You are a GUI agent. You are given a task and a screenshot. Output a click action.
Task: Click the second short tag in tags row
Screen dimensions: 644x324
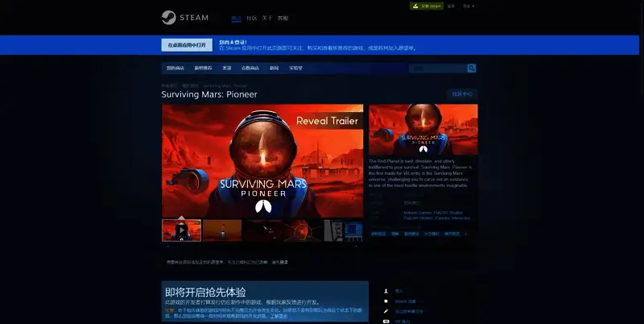[x=394, y=234]
